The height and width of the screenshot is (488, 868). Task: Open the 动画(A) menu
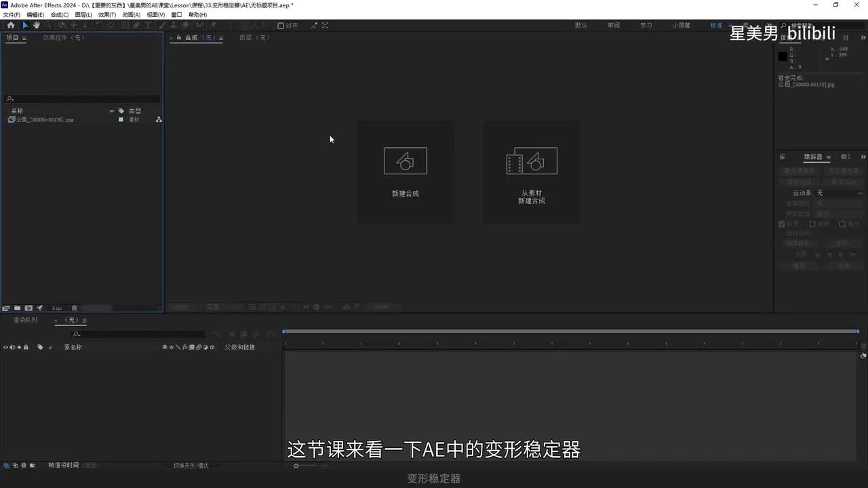click(132, 14)
